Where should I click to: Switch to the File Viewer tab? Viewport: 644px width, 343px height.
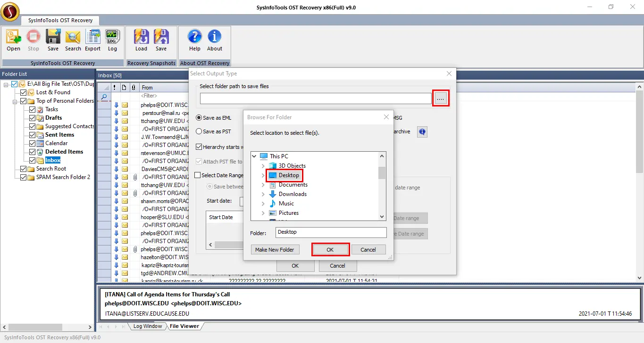click(x=184, y=326)
